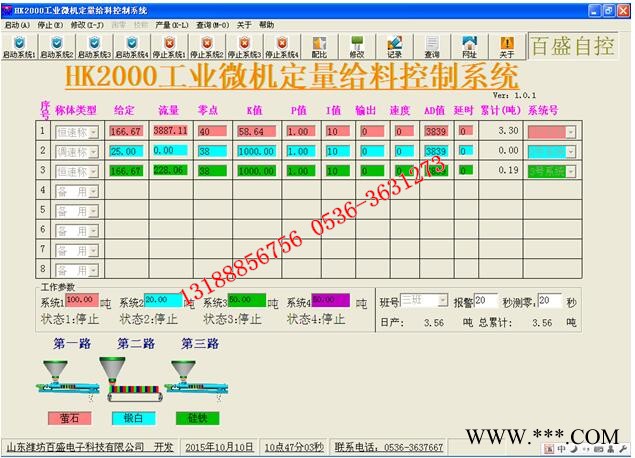
Task: Open the 查询(M-O) menu
Action: [x=213, y=25]
